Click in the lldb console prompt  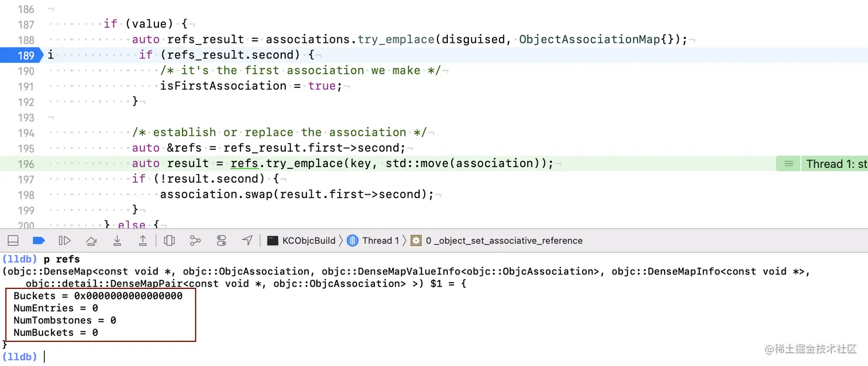click(45, 357)
